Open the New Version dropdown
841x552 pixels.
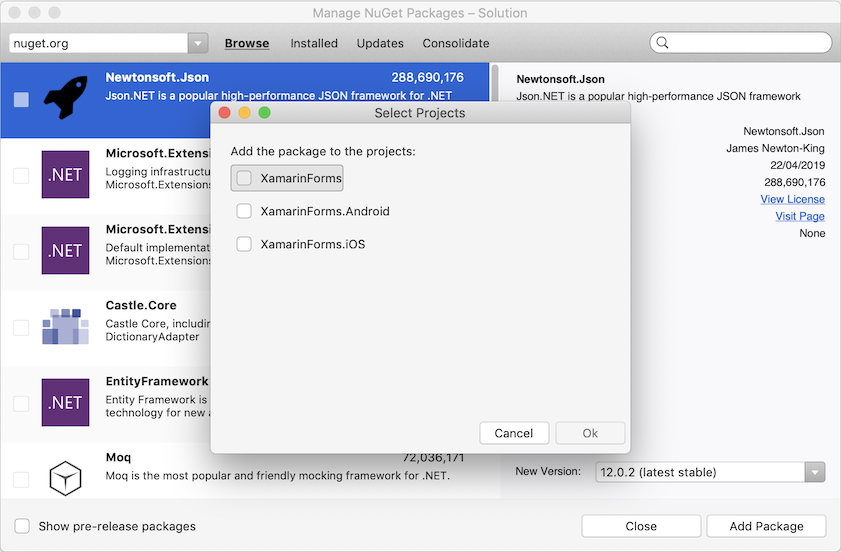coord(815,472)
